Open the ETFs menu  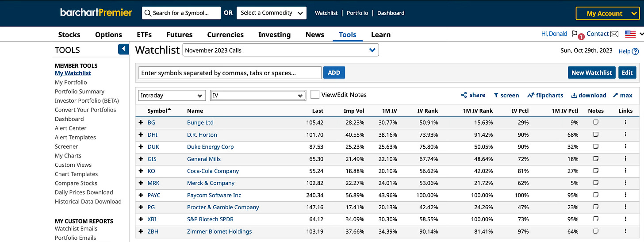pyautogui.click(x=144, y=35)
